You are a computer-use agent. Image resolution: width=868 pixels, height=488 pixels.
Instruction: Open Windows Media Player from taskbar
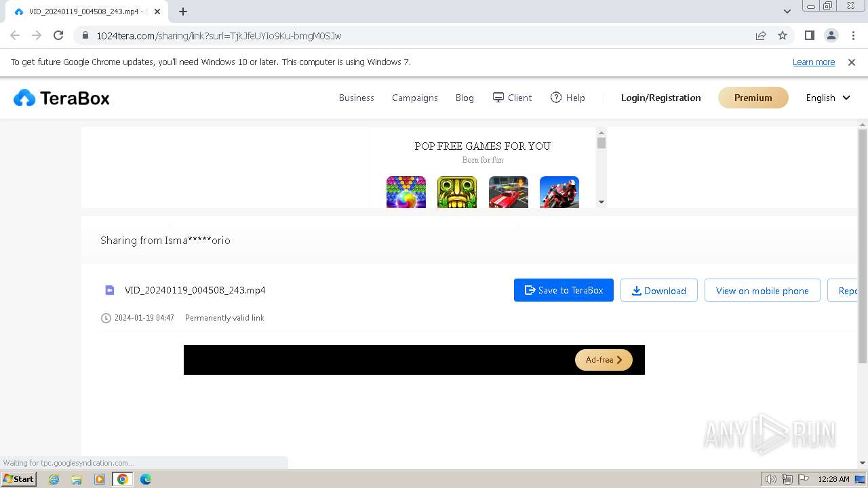click(100, 479)
